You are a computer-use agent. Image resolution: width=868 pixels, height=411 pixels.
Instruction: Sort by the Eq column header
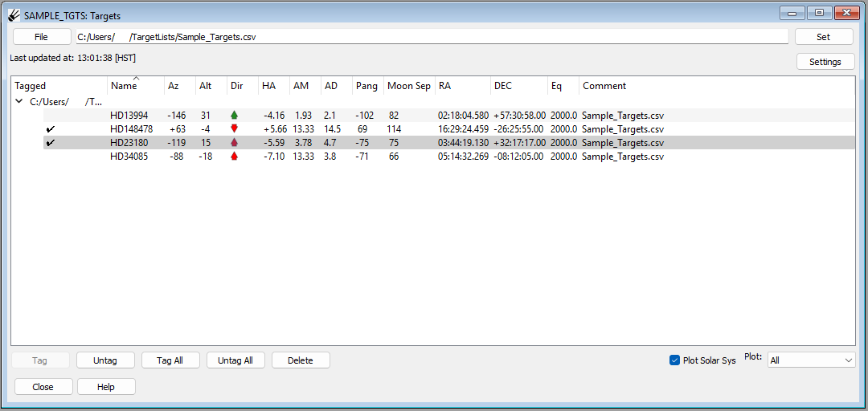pyautogui.click(x=563, y=86)
